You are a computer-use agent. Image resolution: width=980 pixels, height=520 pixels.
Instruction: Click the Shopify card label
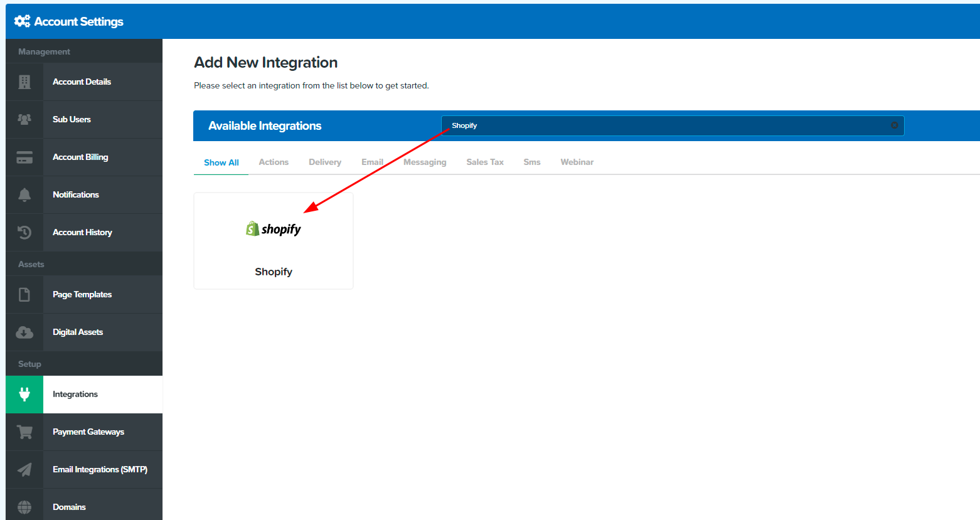point(274,272)
